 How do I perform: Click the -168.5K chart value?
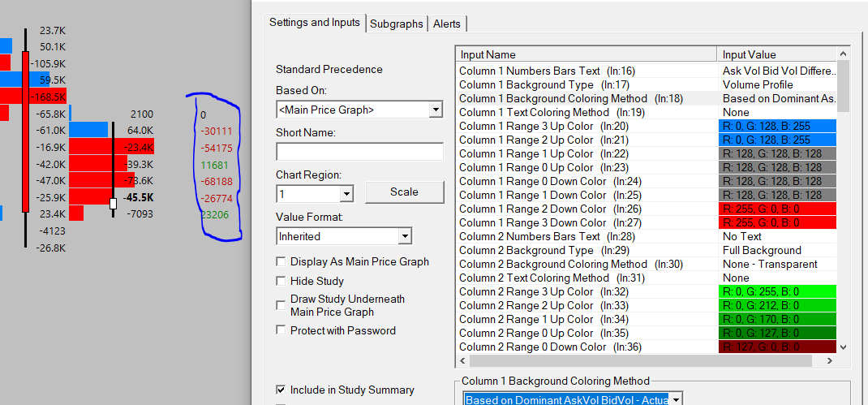(48, 97)
